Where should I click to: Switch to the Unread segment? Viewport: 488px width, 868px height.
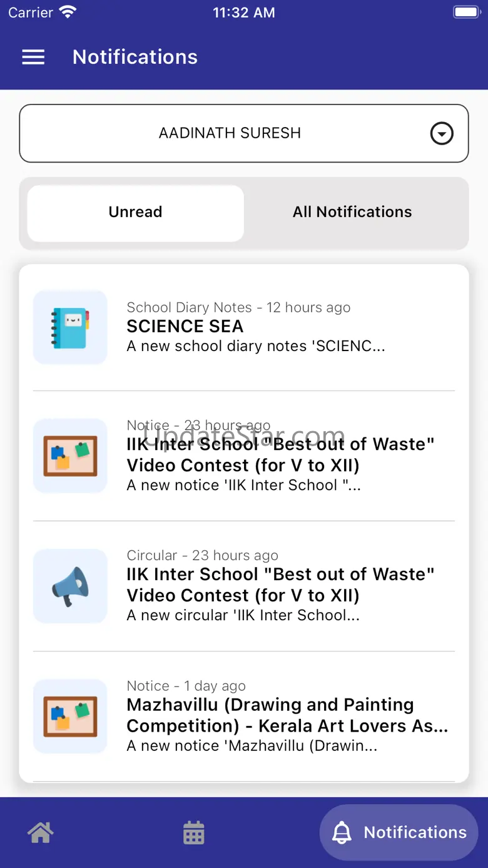[x=136, y=213]
